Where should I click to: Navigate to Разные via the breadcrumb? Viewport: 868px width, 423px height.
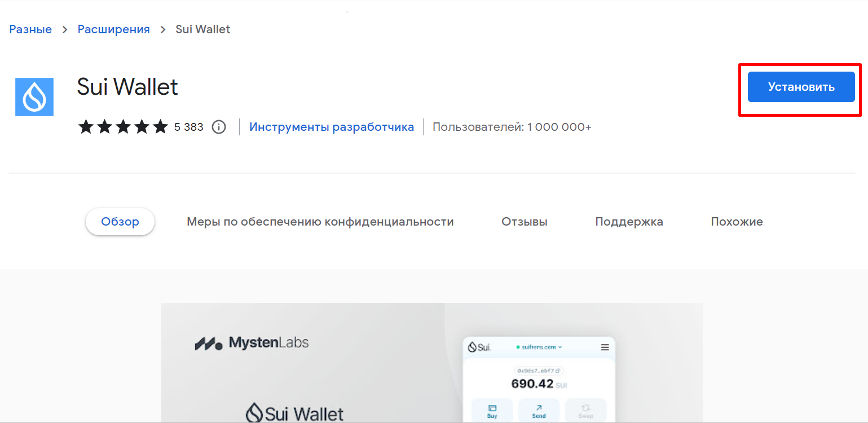pos(30,29)
